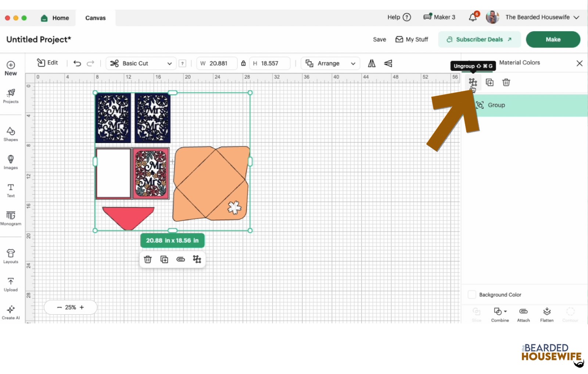This screenshot has width=588, height=374.
Task: Delete selection with the panel trash icon
Action: point(506,82)
